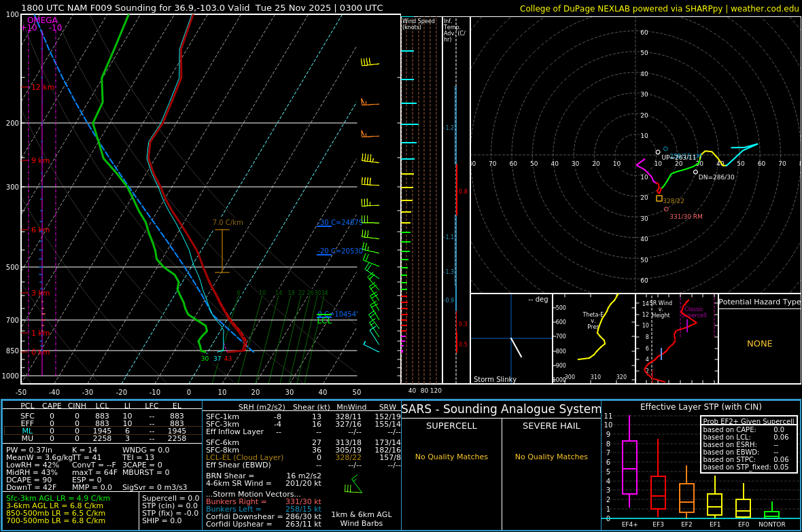
Task: Click the blue 'Bunkers Left = 258/15 kt' line
Action: 264,509
